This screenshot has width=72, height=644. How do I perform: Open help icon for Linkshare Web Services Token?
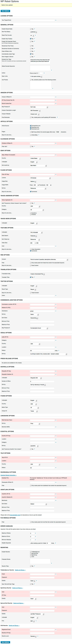[x=56, y=420]
